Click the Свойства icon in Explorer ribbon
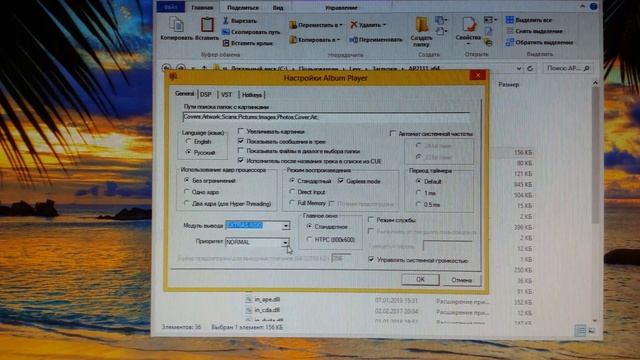640x360 pixels. [x=469, y=24]
